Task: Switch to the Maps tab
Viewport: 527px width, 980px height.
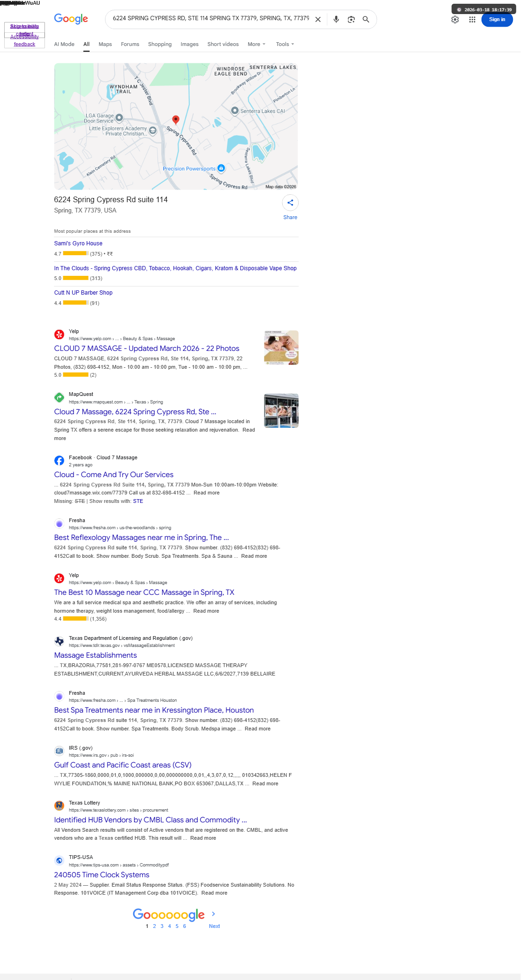Action: 105,44
